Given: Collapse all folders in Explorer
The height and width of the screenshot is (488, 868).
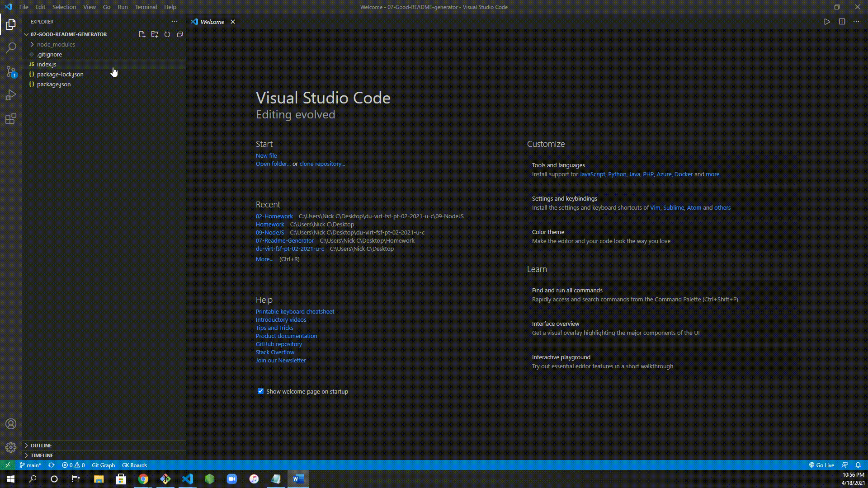Looking at the screenshot, I should (x=180, y=34).
